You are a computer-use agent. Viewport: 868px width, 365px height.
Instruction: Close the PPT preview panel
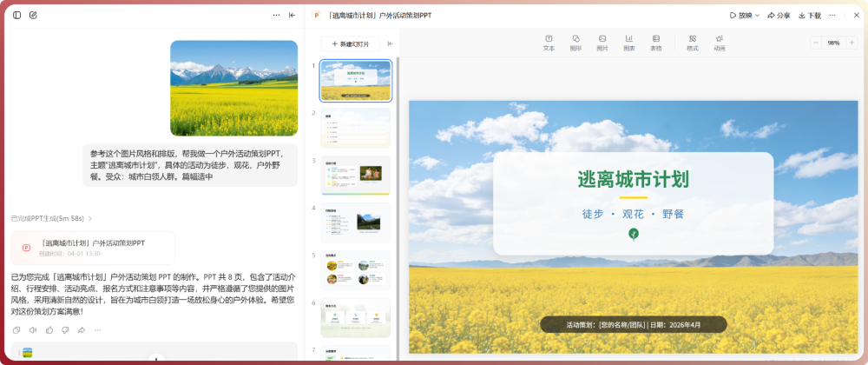click(856, 16)
